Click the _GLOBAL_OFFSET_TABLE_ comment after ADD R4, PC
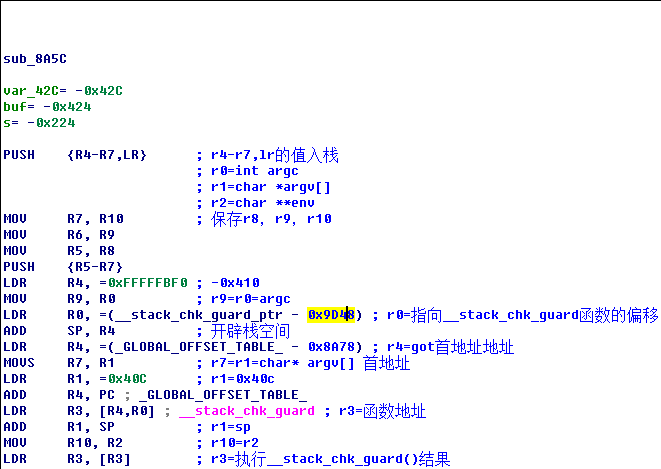Viewport: 661px width, 469px height. coord(223,395)
